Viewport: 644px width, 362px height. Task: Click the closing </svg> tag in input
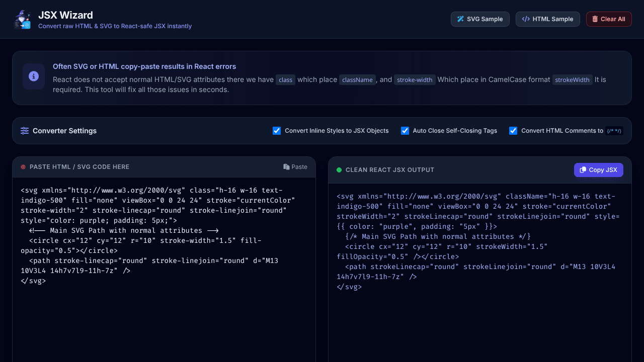pos(33,281)
